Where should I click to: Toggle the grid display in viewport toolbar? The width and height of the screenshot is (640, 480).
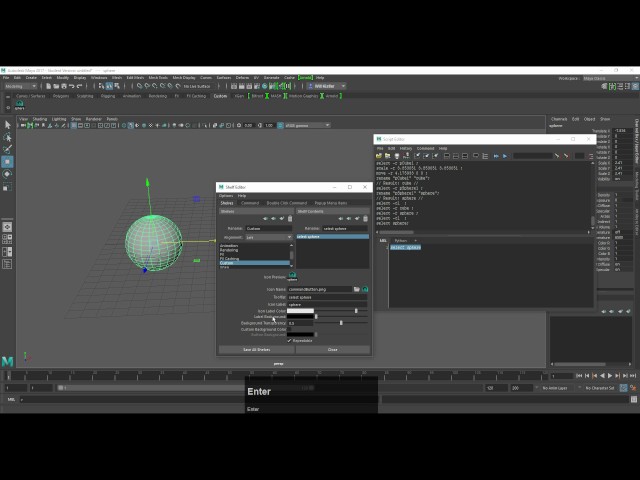pos(73,125)
